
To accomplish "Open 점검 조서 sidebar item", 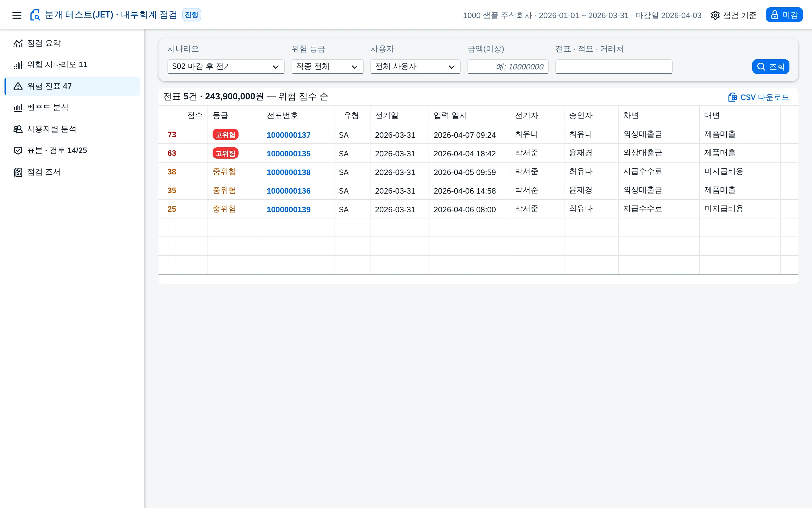I will (x=72, y=172).
